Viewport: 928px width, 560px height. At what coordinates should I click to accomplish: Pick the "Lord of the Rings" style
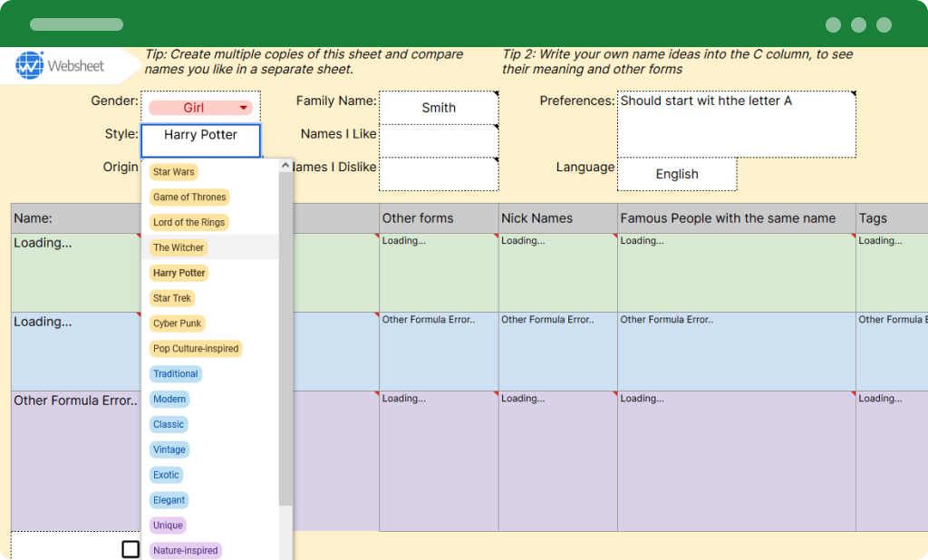(188, 222)
